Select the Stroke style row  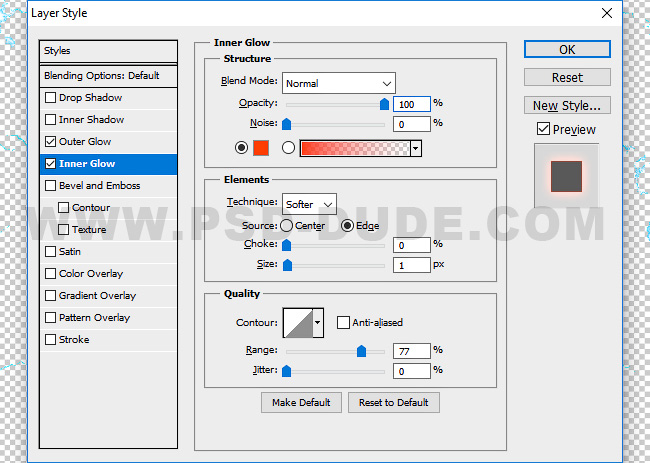pos(108,339)
